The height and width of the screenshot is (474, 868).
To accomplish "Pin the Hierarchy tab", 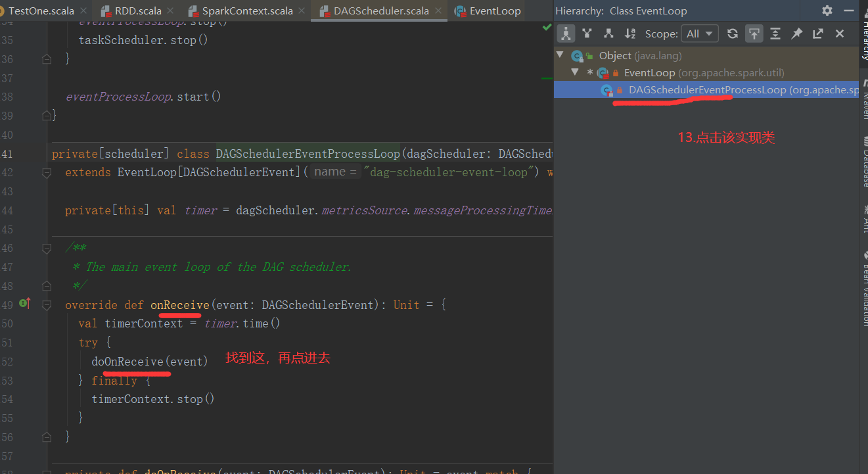I will point(797,34).
